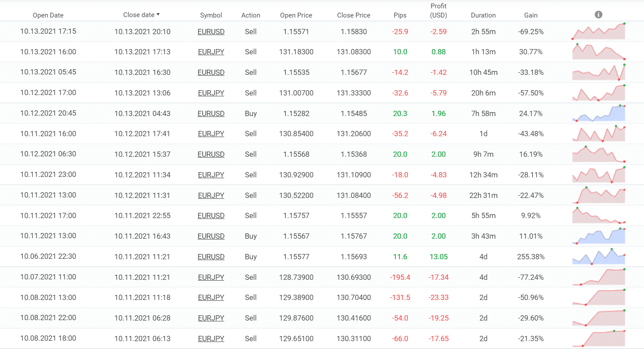The height and width of the screenshot is (349, 644).
Task: Click the blue sparkline chart for the 255.38% gain row
Action: [598, 257]
